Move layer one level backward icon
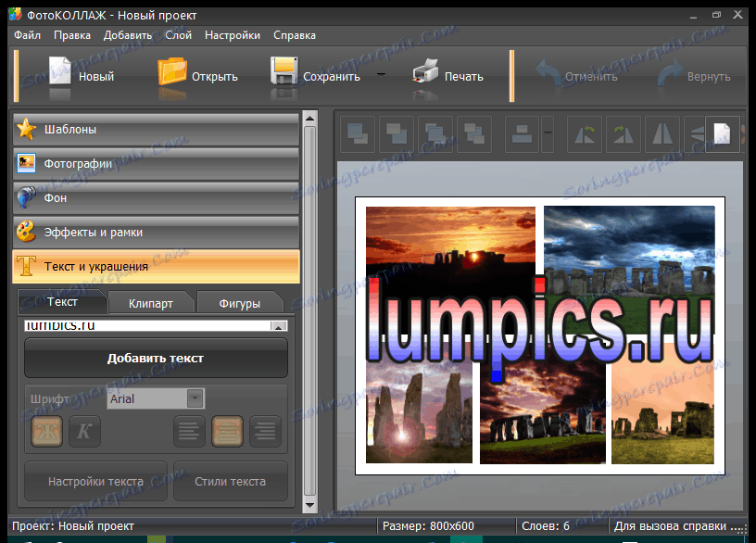 pyautogui.click(x=474, y=134)
